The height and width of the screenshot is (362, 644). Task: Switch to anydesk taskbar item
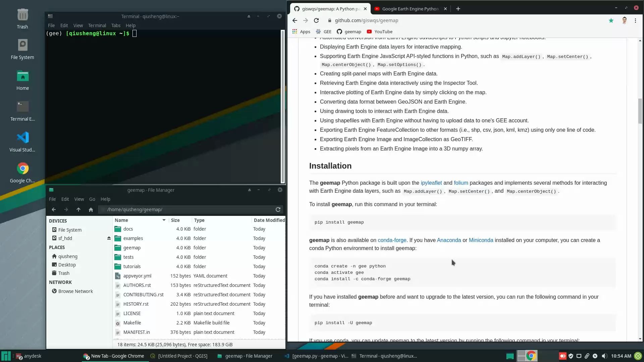click(x=29, y=356)
